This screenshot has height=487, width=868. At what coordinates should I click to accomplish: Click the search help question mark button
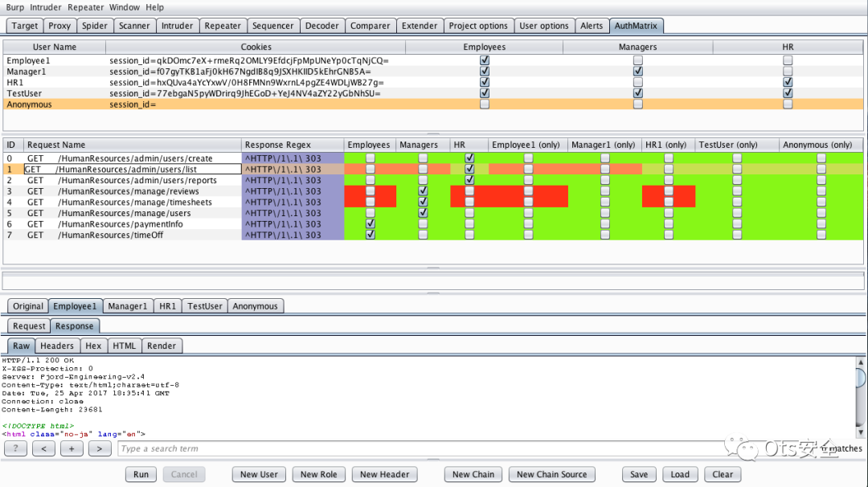coord(15,448)
